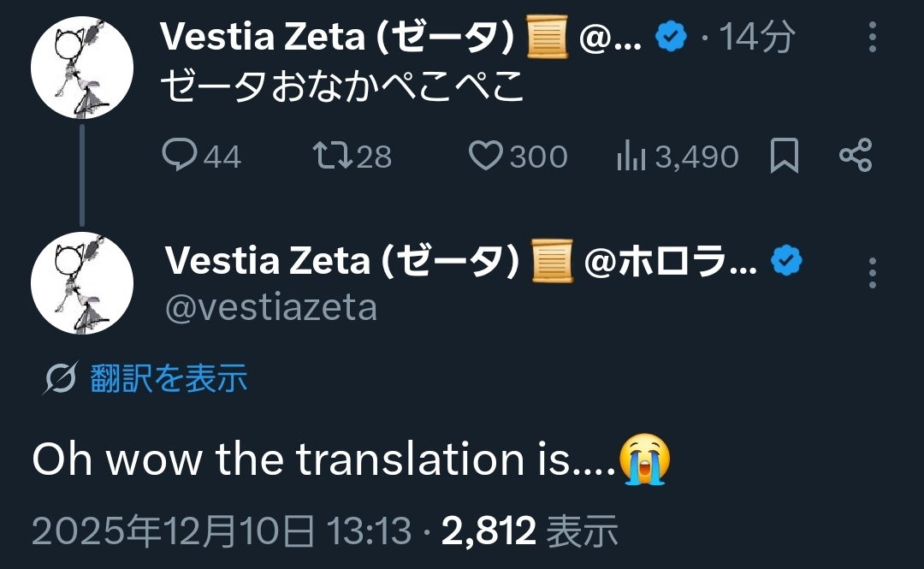Click the 翻訳を表示 translation link
Screen dimensions: 924x569
169,377
